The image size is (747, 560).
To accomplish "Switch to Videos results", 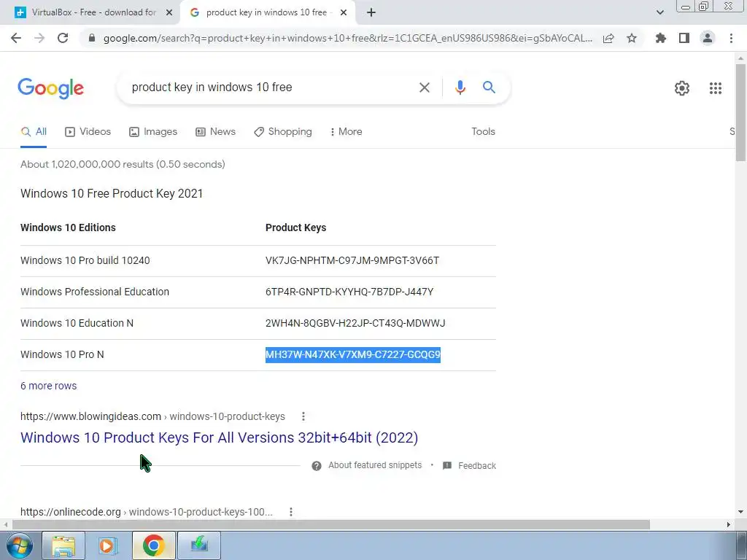I will point(88,132).
